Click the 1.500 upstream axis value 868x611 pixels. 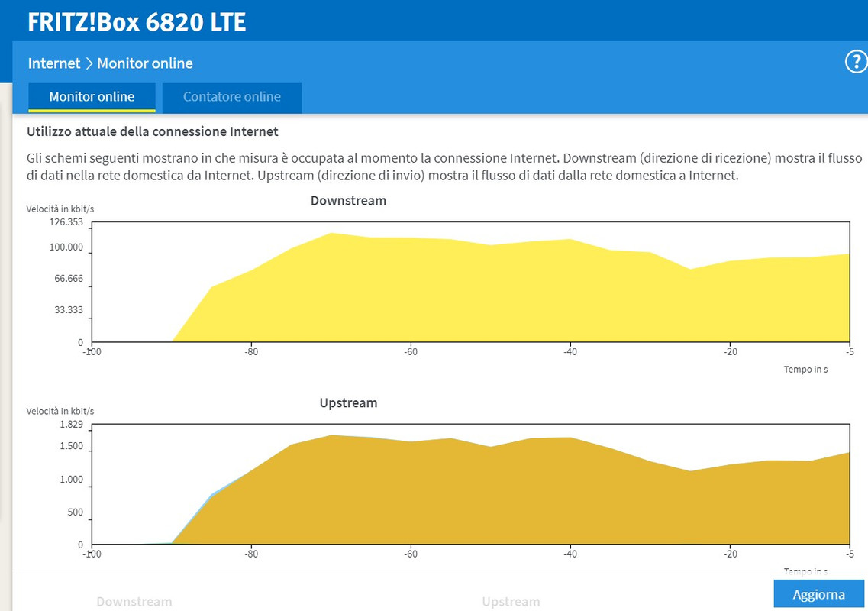pos(72,446)
